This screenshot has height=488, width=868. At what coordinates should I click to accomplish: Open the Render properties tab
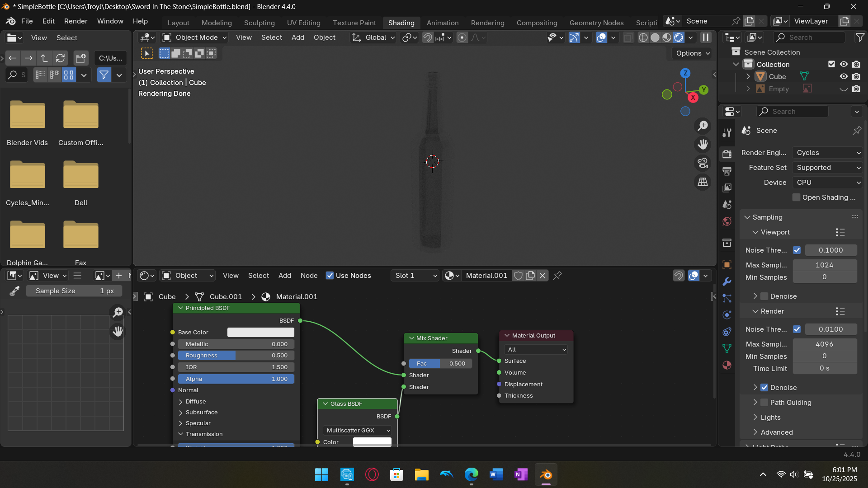(x=727, y=154)
